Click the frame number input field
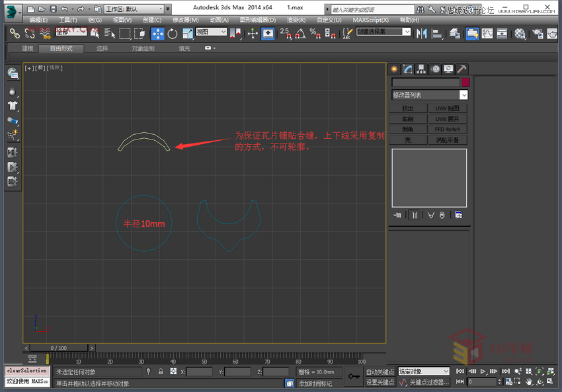The height and width of the screenshot is (392, 562). tap(481, 381)
